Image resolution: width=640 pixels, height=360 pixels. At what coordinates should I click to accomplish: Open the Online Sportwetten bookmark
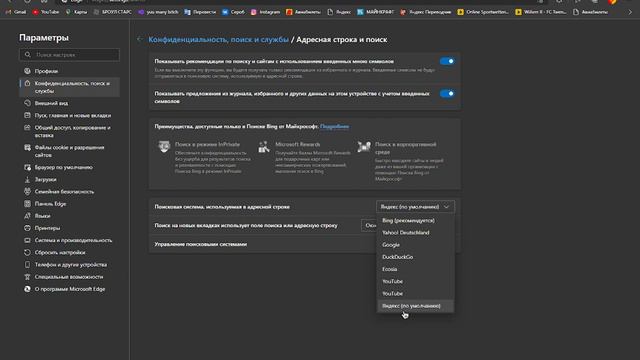[x=483, y=12]
